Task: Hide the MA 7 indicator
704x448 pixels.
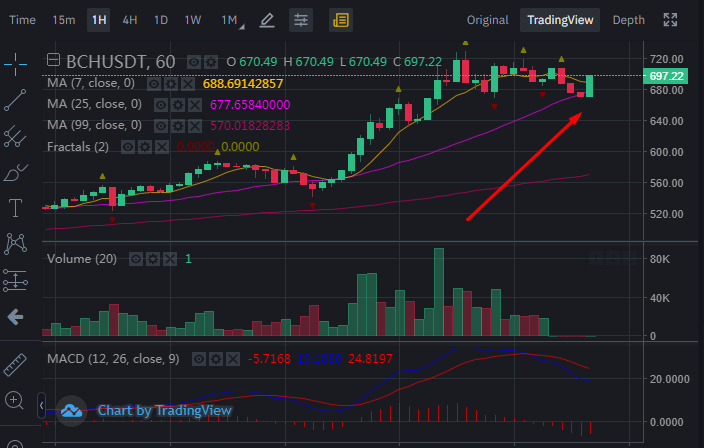Action: click(154, 83)
